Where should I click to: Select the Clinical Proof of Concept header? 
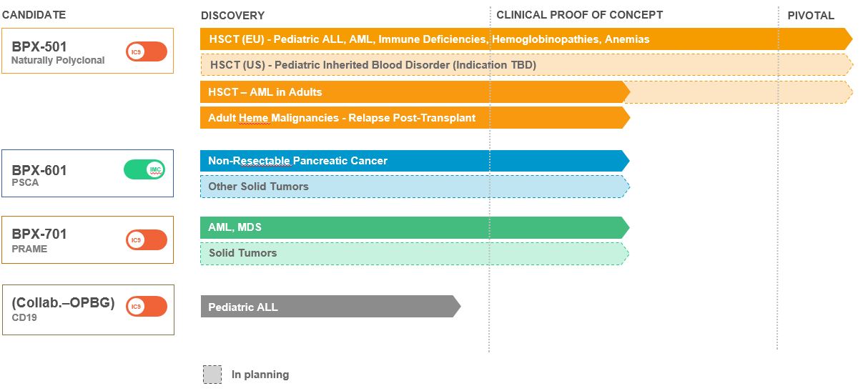tap(579, 15)
